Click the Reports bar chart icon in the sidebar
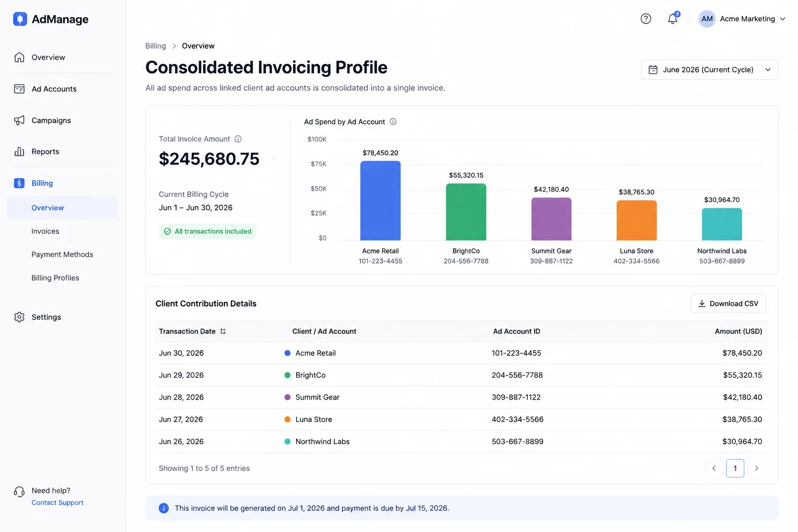 tap(19, 152)
